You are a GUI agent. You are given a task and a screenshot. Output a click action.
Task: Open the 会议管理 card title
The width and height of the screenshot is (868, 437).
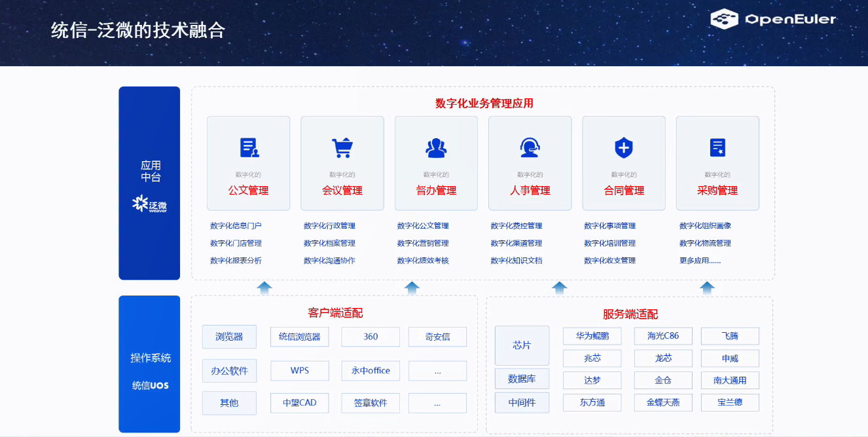tap(342, 191)
